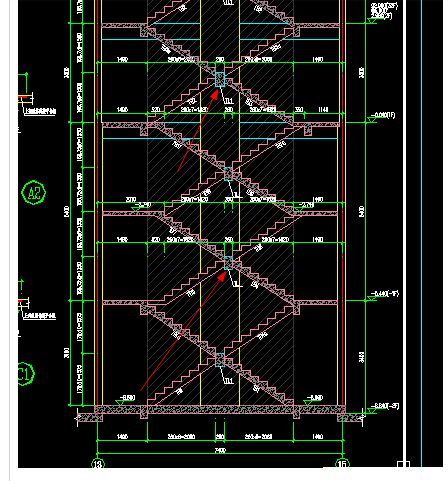
Task: Select the overall 7400 dimension text
Action: point(220,450)
